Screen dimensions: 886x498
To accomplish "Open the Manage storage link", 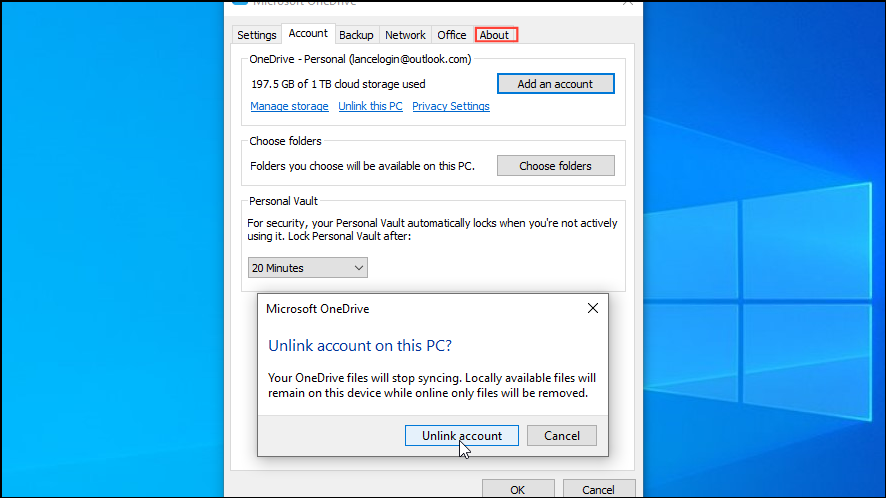I will point(289,106).
